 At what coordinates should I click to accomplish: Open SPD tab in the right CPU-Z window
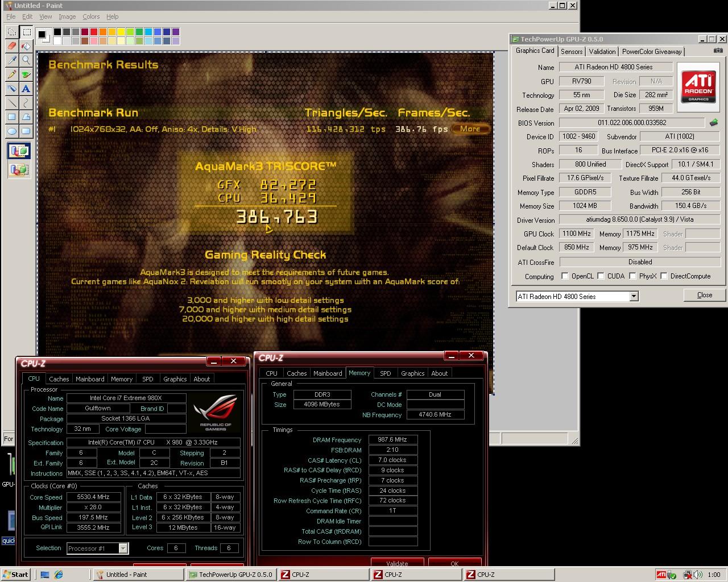point(386,373)
